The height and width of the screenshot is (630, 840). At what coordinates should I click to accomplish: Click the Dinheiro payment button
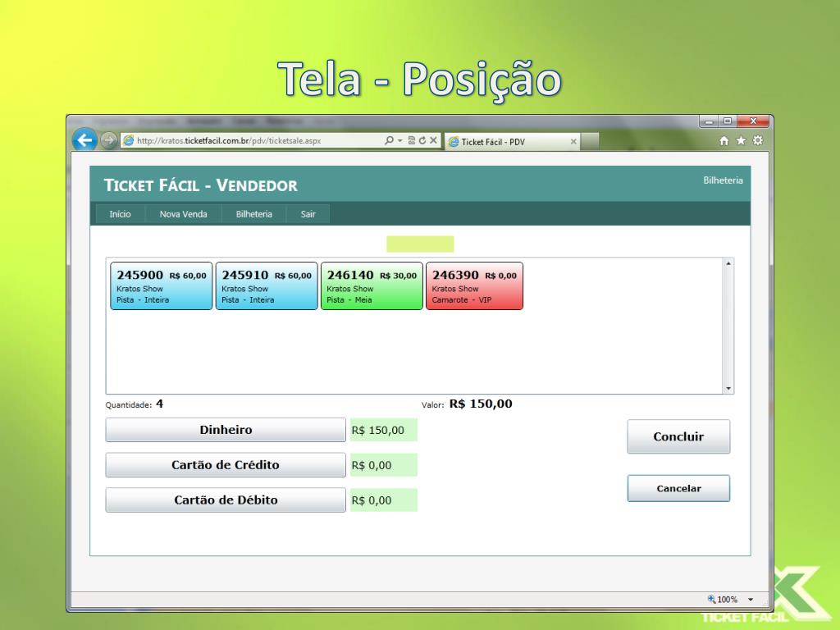tap(226, 430)
